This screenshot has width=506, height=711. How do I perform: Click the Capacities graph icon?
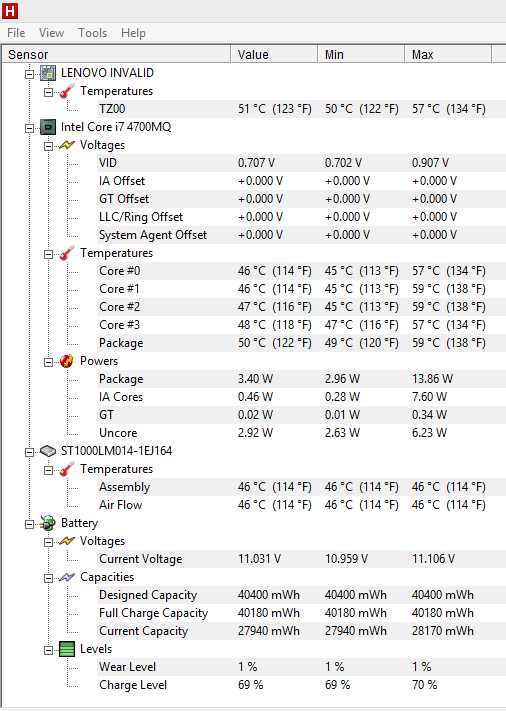[x=67, y=577]
